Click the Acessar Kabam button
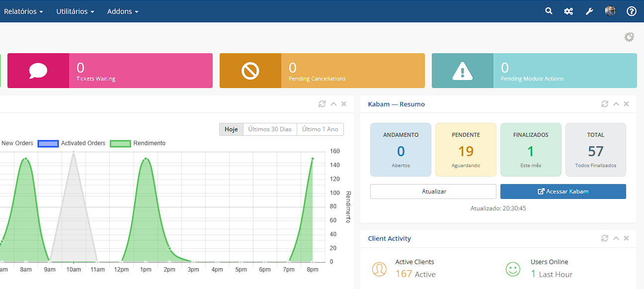This screenshot has width=644, height=289. tap(563, 192)
